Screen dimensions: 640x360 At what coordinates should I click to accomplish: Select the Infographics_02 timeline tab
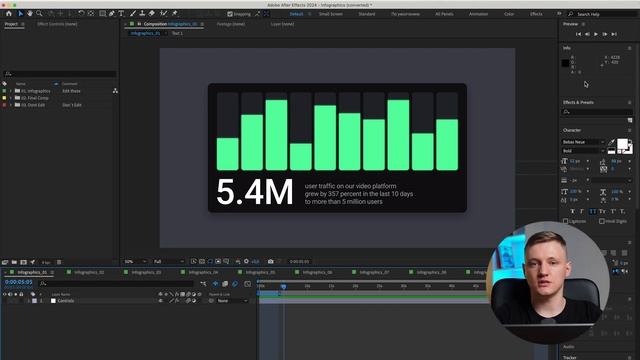click(89, 272)
